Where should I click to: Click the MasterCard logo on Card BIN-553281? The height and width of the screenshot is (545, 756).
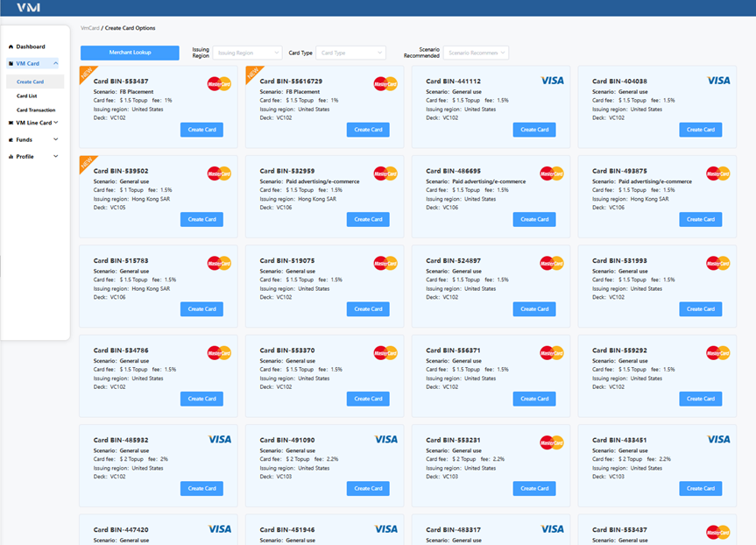[x=551, y=442]
